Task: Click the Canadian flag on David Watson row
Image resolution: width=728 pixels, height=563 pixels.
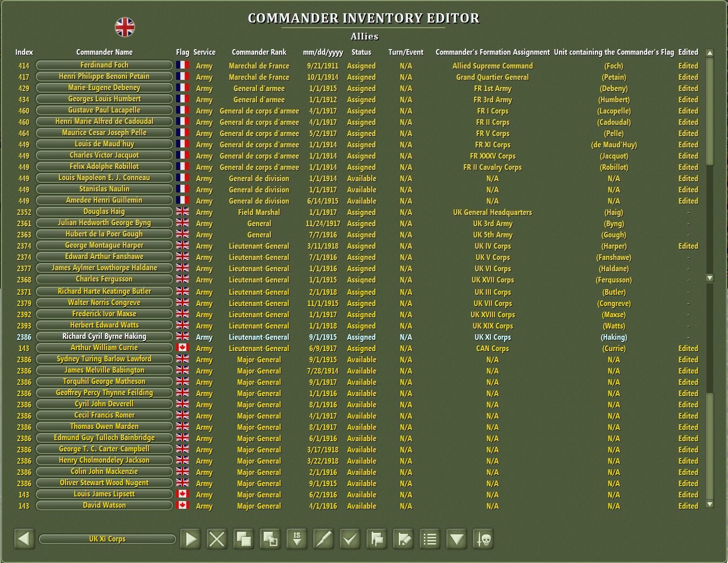Action: pyautogui.click(x=182, y=505)
